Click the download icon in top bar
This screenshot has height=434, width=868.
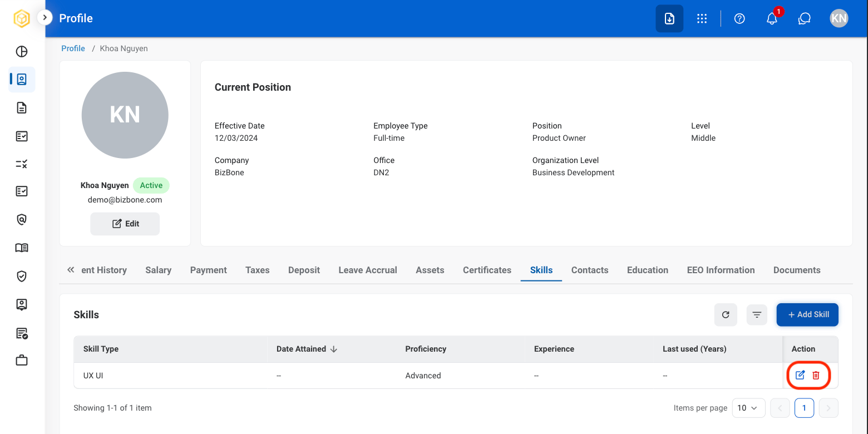click(669, 18)
